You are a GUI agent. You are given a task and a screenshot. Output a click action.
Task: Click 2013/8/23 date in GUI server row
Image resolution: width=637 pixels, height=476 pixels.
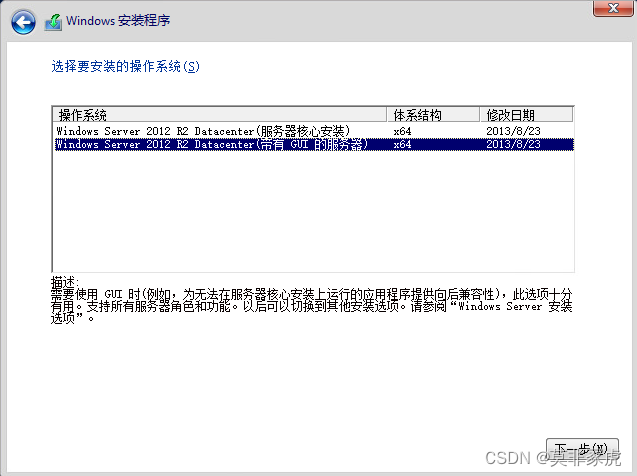(513, 144)
